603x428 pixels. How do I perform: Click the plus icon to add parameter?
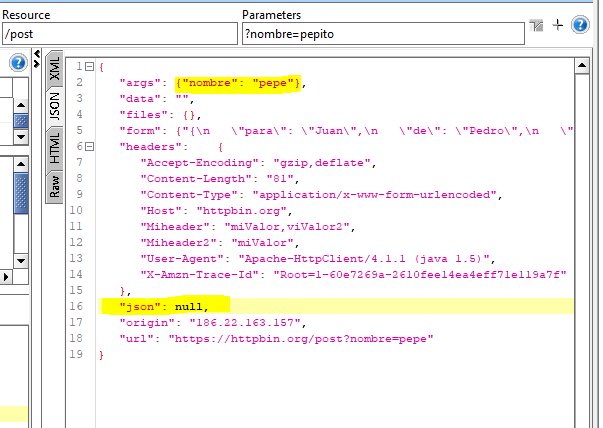click(x=558, y=25)
